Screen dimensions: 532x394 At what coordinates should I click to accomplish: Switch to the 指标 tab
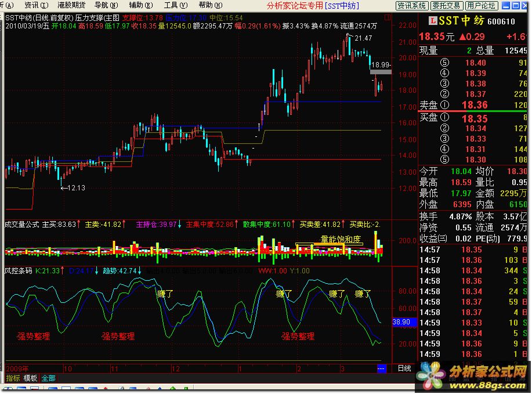(x=13, y=378)
